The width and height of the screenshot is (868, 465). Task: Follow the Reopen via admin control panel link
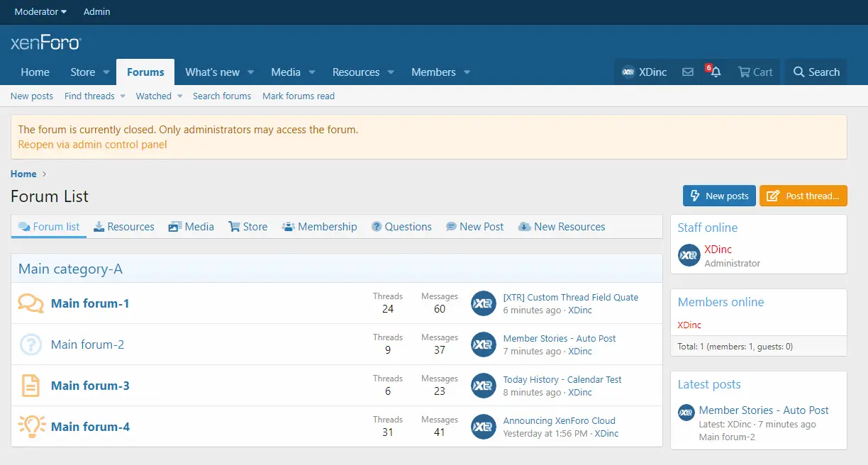(x=92, y=145)
